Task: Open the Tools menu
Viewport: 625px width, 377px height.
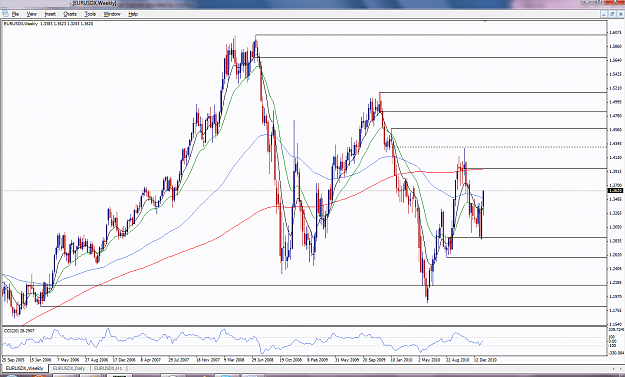Action: (x=90, y=14)
